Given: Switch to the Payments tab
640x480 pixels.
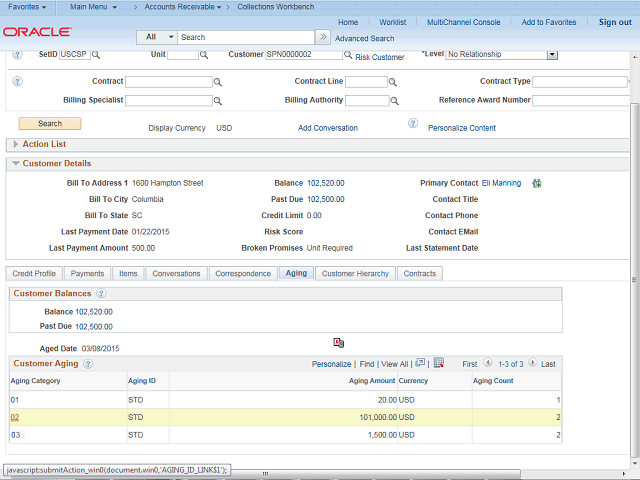Looking at the screenshot, I should (x=88, y=273).
